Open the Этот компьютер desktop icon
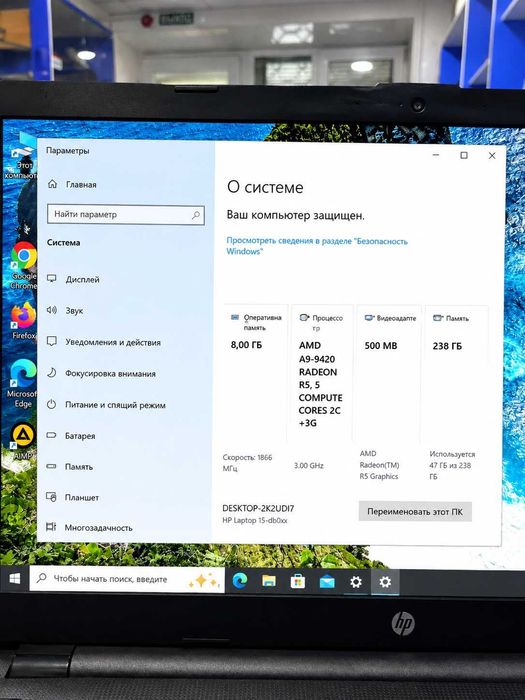Screen dimensions: 525x700 point(21,157)
